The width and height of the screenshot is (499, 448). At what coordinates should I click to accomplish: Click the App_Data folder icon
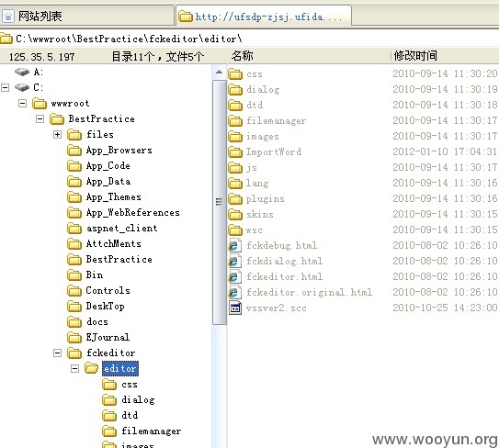tap(74, 181)
